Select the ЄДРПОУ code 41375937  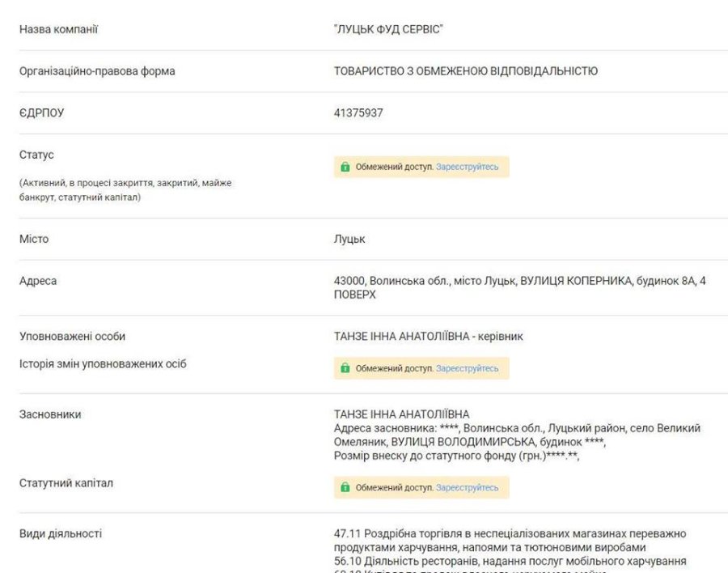(358, 113)
